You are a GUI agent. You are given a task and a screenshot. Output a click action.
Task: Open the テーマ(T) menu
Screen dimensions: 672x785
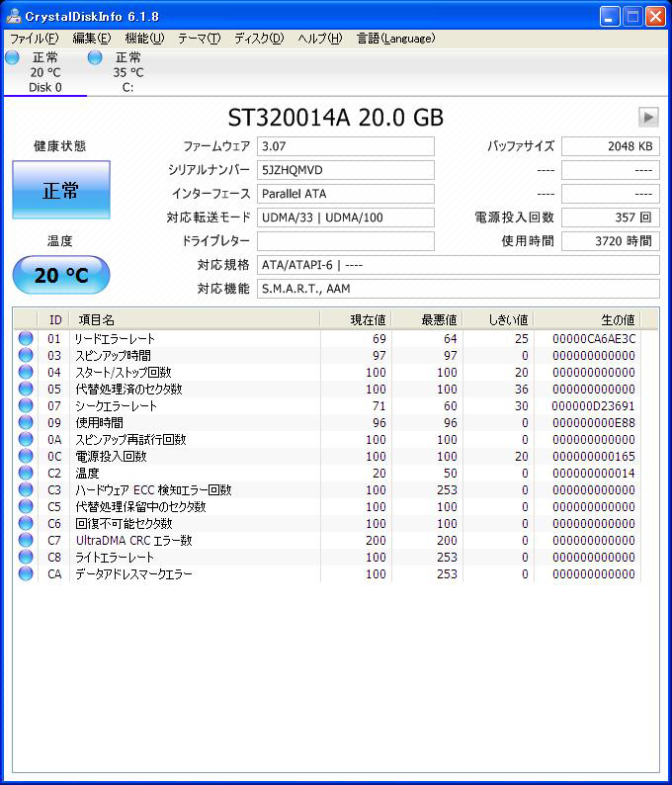coord(200,39)
